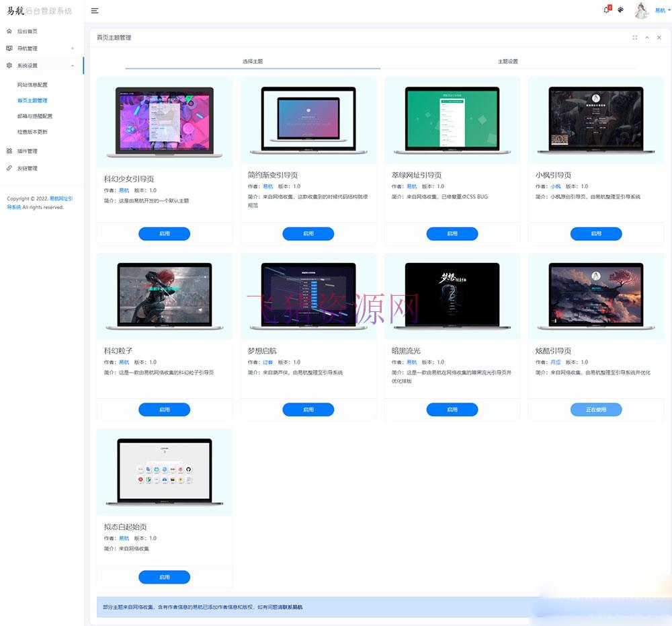Enable 科幻少女引导页 with its 启用 button

click(x=164, y=233)
